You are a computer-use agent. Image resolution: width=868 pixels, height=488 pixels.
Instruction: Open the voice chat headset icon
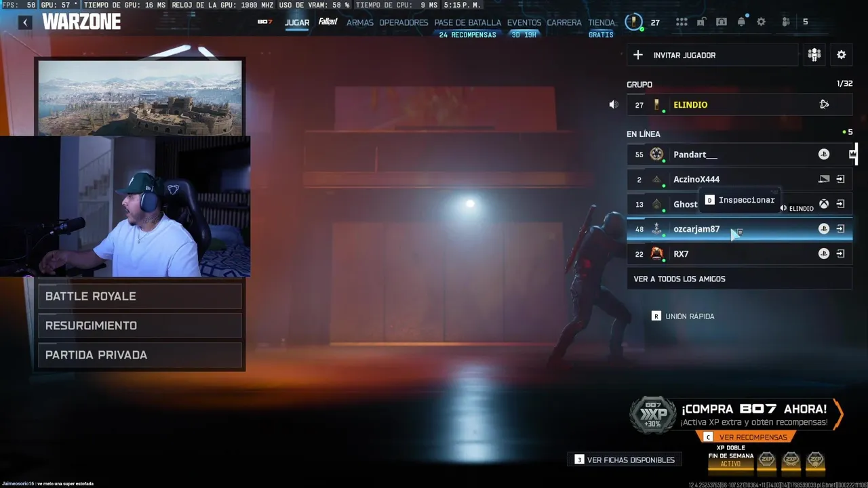click(722, 22)
